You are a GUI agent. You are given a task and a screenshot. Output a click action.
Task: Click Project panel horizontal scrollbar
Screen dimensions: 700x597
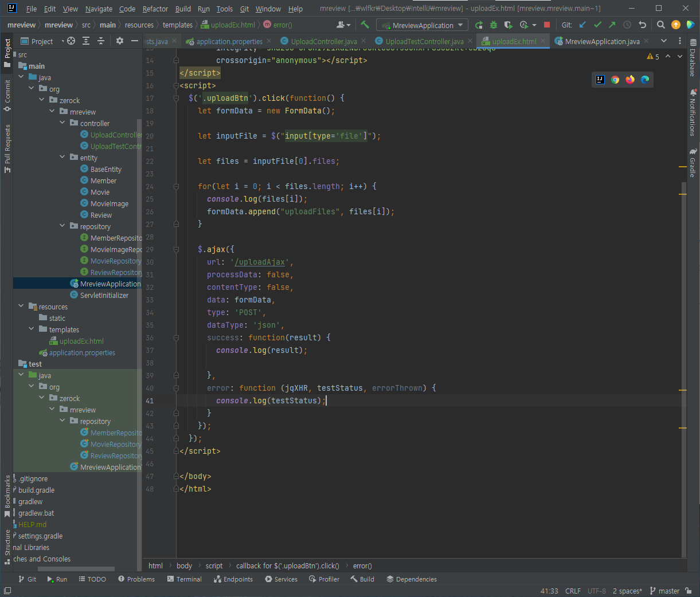[76, 569]
